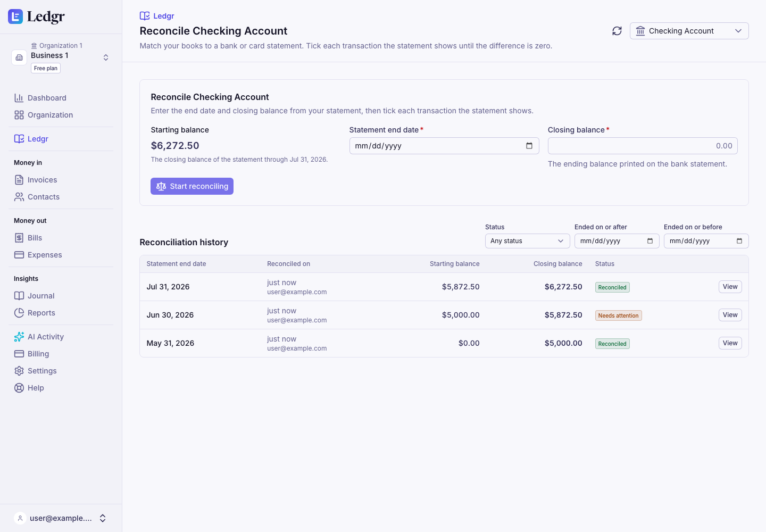Click the $6,272.50 starting balance value
Viewport: 766px width, 532px height.
tap(175, 146)
